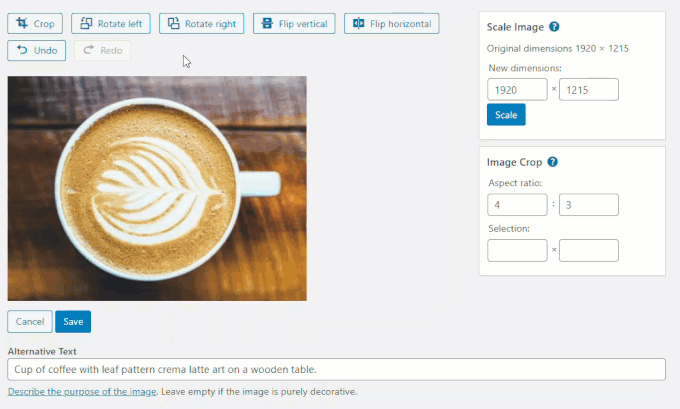
Task: Select the aspect ratio width field showing 4
Action: click(517, 205)
